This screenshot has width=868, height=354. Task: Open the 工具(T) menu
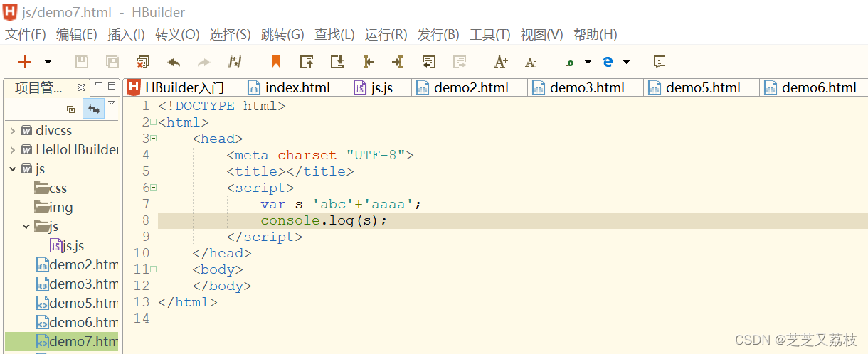(490, 34)
